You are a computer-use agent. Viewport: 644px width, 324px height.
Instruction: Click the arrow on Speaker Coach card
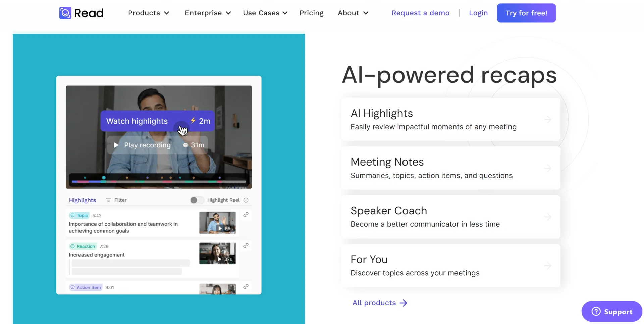pos(547,217)
